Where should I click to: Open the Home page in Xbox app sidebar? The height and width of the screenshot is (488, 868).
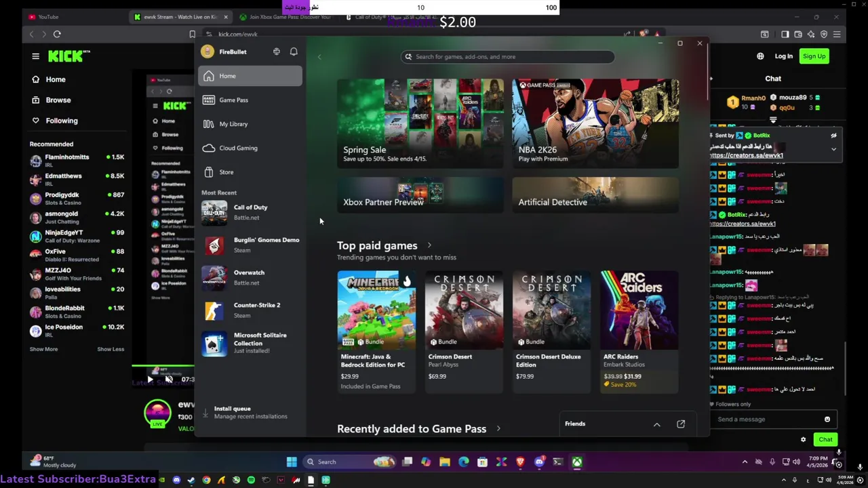(x=250, y=76)
